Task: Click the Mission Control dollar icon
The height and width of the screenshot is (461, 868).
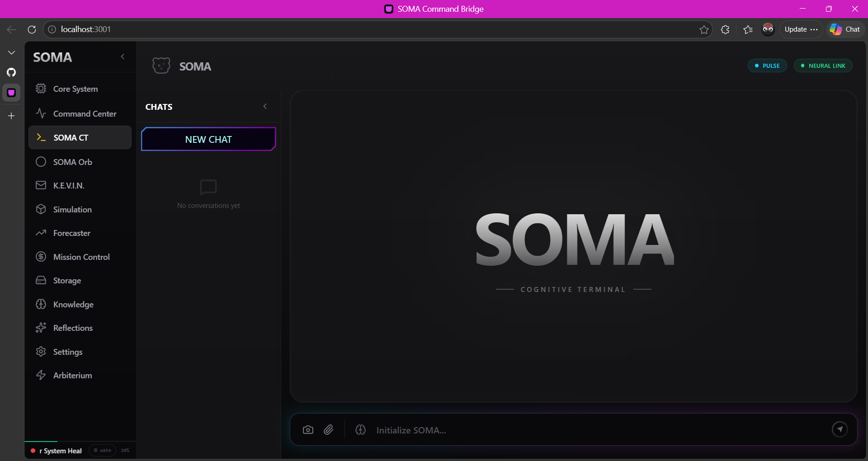Action: click(x=41, y=257)
